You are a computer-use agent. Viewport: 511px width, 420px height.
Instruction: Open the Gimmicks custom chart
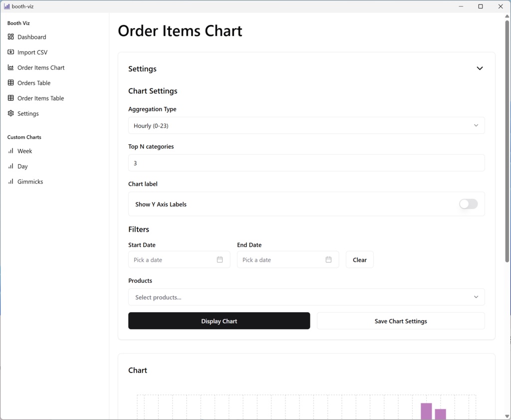(x=30, y=182)
